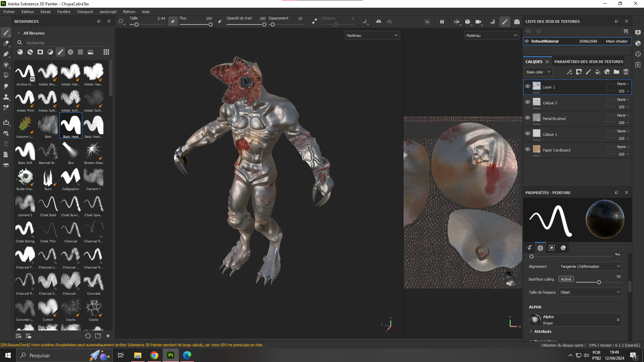The image size is (644, 362).
Task: Hide the Metal Brushed layer
Action: click(528, 118)
